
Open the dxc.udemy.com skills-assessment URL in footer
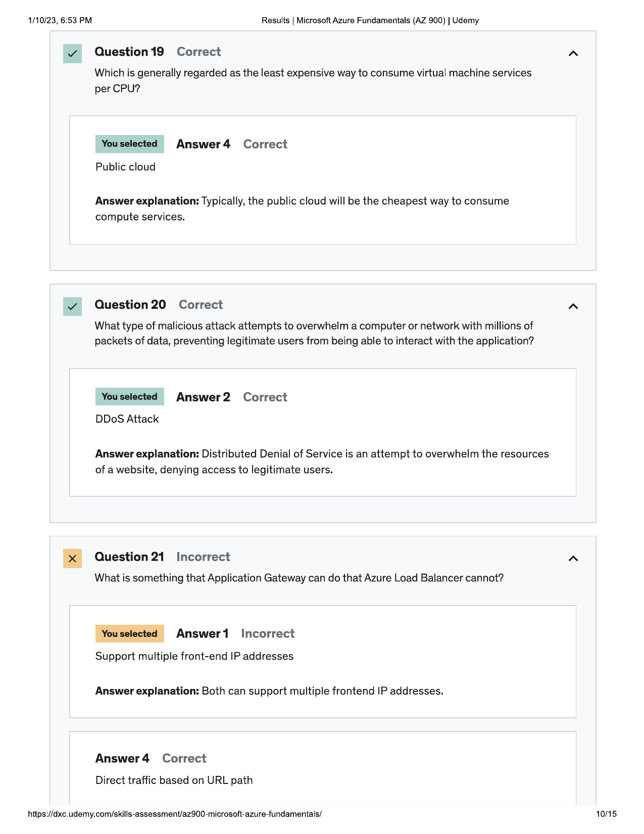(175, 814)
